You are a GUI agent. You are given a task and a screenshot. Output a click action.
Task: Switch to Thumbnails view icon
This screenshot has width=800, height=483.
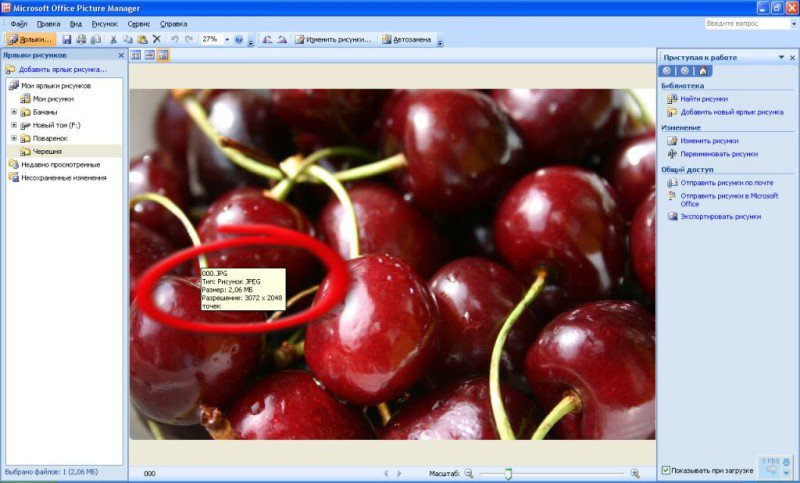point(136,55)
